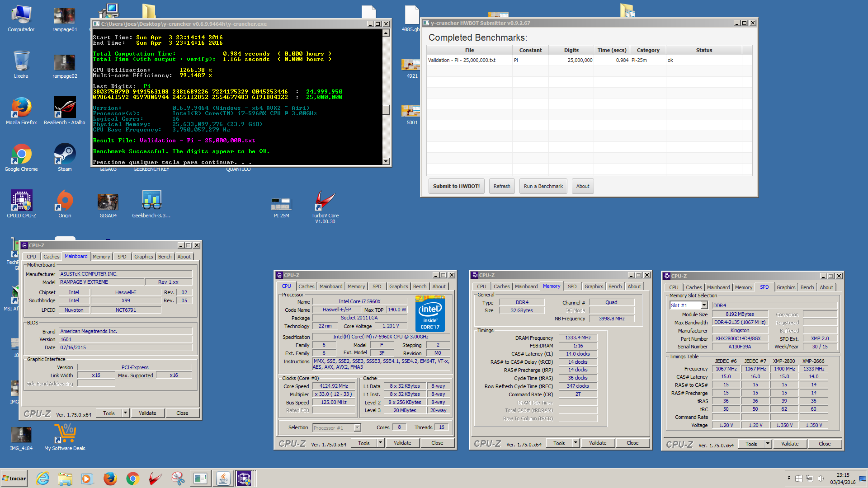The height and width of the screenshot is (488, 868).
Task: Open the 5001 desktop file
Action: click(x=411, y=114)
